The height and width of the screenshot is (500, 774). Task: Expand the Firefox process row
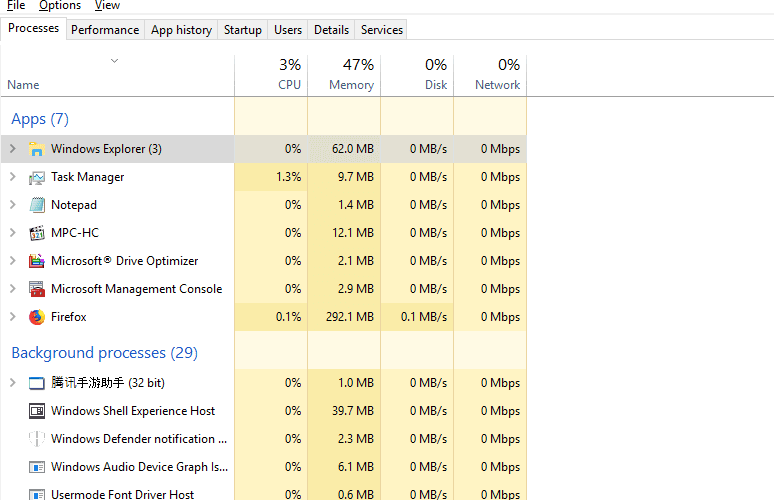point(13,317)
